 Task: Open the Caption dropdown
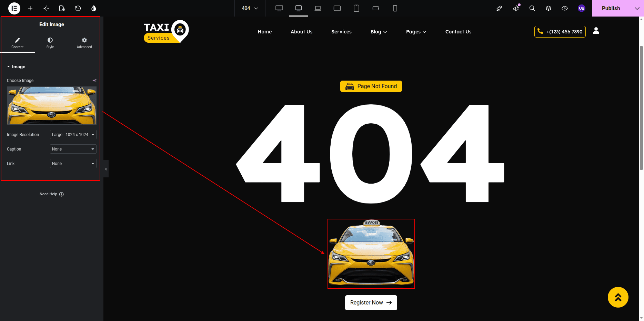(73, 149)
